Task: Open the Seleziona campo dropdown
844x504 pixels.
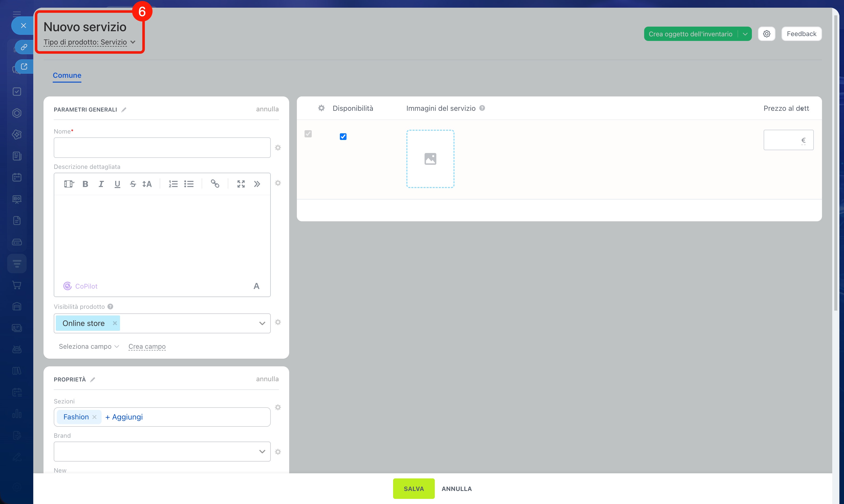Action: pos(89,346)
